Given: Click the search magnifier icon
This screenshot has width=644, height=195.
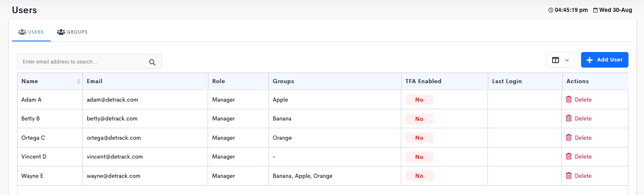Looking at the screenshot, I should 152,62.
